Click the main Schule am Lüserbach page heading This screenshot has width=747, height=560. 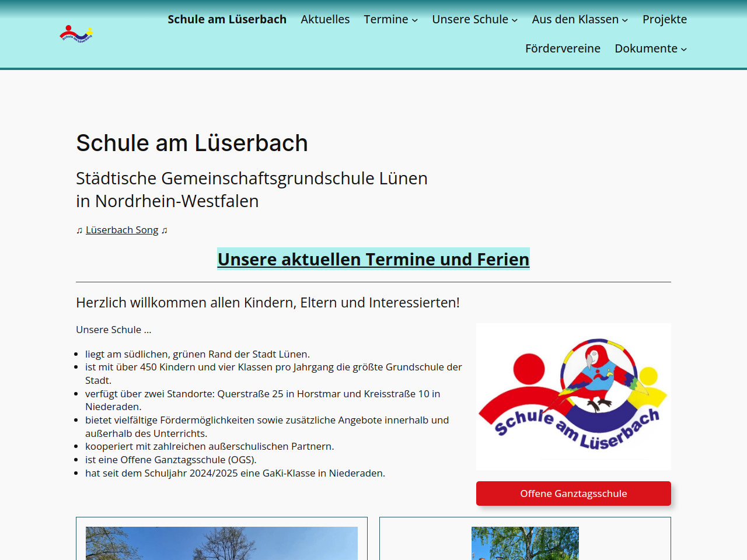[192, 143]
